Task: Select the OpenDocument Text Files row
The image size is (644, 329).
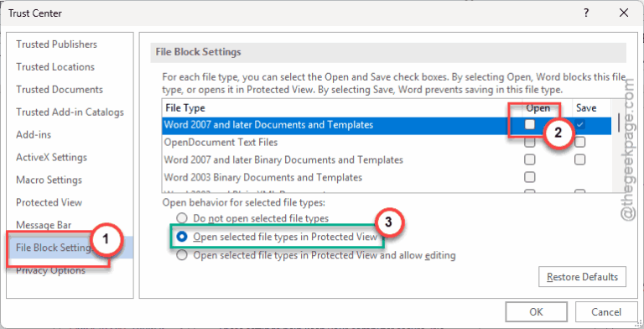Action: point(387,143)
